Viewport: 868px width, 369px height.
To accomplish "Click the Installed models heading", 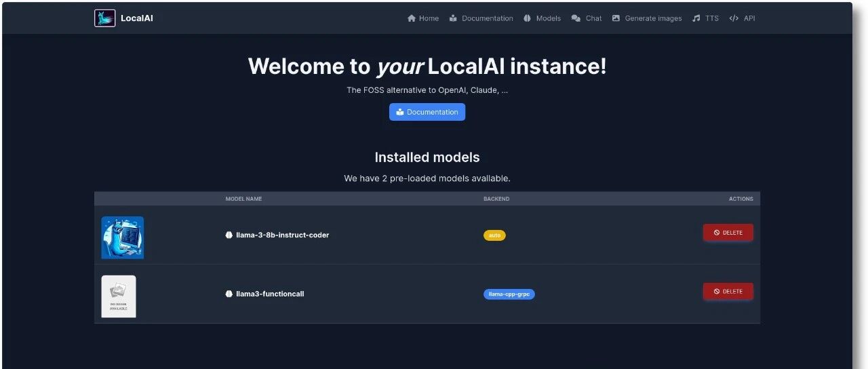I will tap(427, 157).
